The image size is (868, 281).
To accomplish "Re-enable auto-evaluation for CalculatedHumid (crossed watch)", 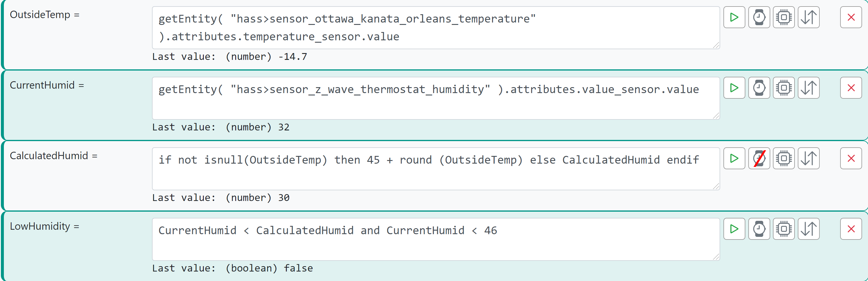I will [x=759, y=158].
